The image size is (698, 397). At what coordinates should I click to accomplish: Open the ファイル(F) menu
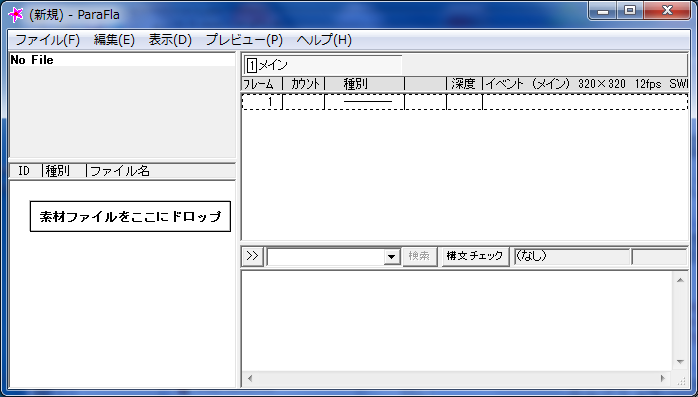click(x=48, y=40)
